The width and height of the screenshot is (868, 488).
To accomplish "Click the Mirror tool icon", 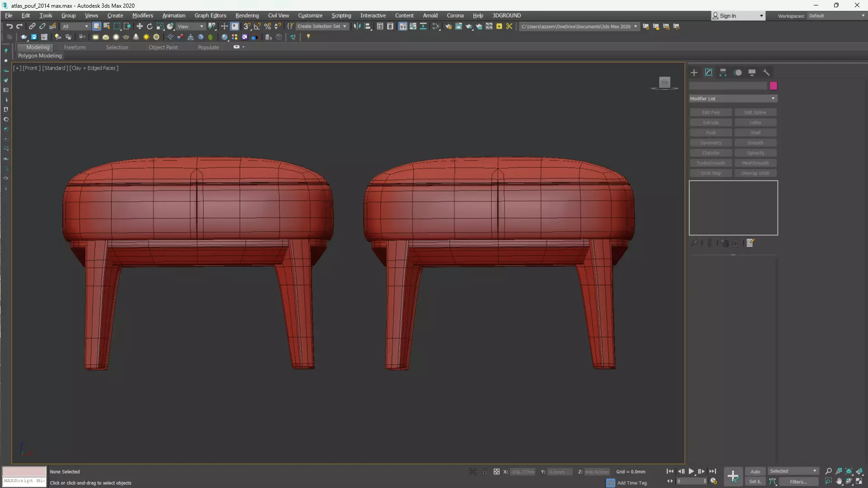I will pyautogui.click(x=357, y=26).
